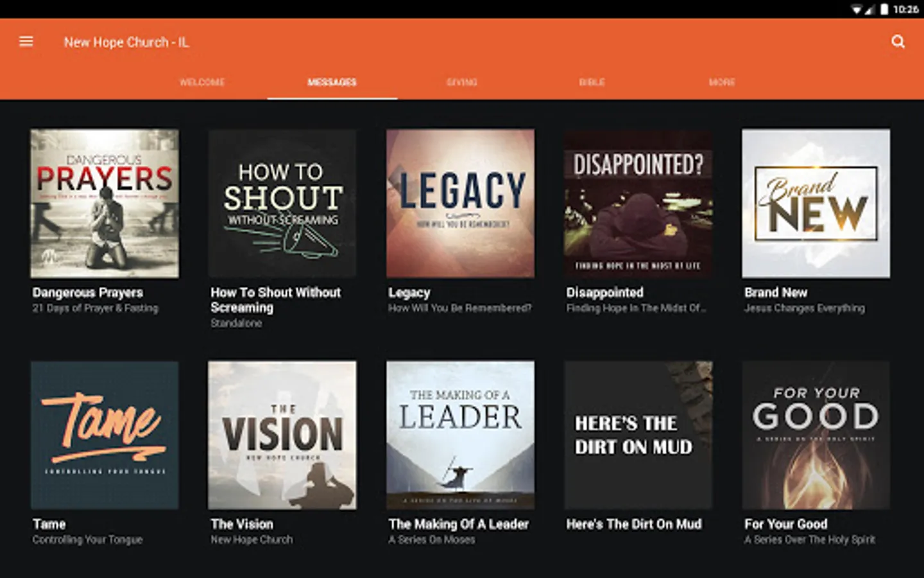The image size is (924, 578).
Task: Open How To Shout Without Screaming
Action: (x=282, y=204)
